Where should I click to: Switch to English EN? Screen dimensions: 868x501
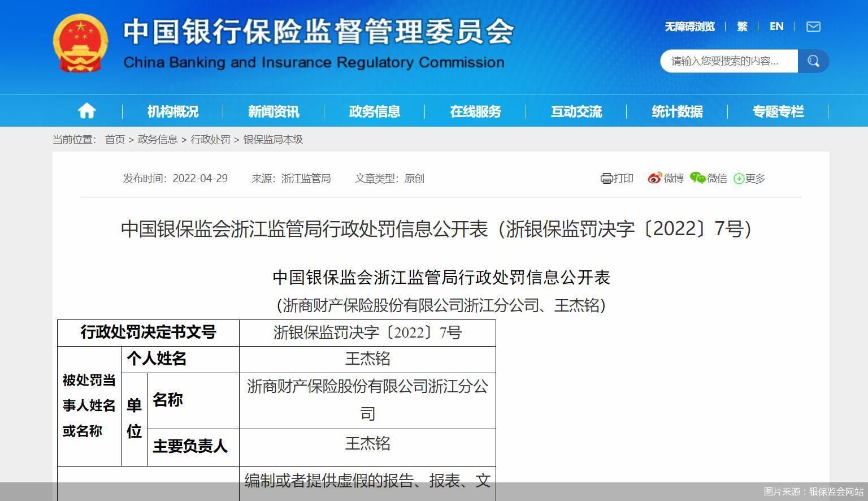(x=776, y=27)
